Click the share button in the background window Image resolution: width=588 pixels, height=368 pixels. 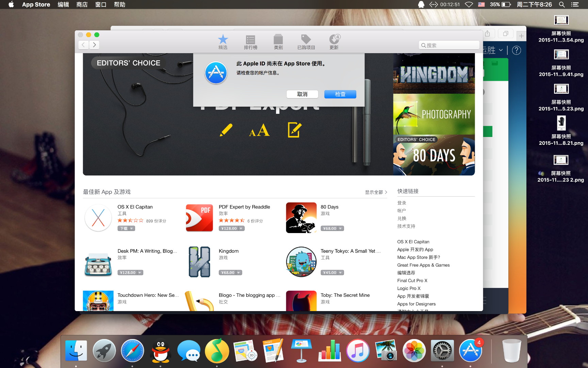click(488, 34)
